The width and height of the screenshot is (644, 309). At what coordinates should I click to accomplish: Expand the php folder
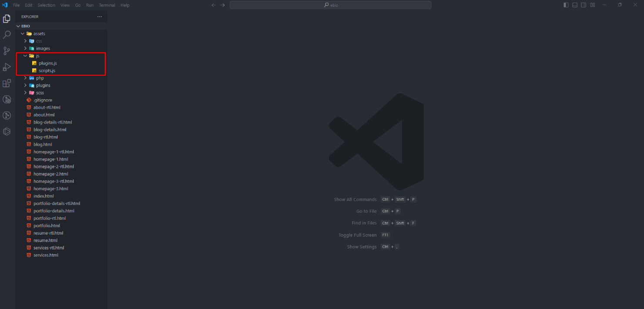(x=61, y=78)
